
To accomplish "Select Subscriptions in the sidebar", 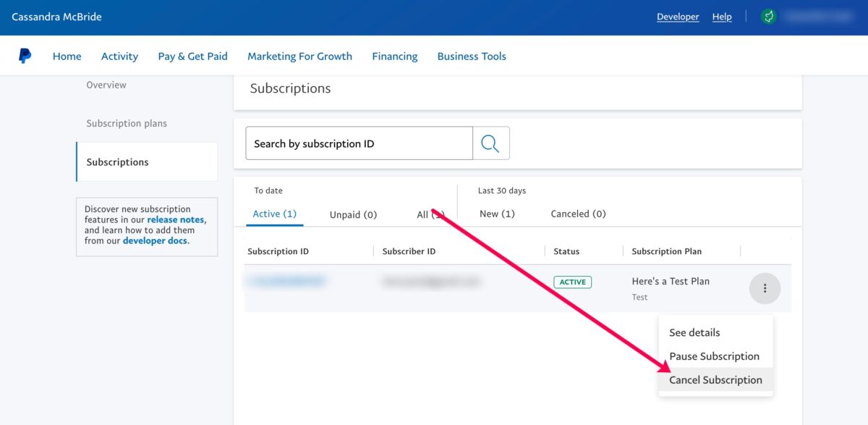I will (147, 162).
